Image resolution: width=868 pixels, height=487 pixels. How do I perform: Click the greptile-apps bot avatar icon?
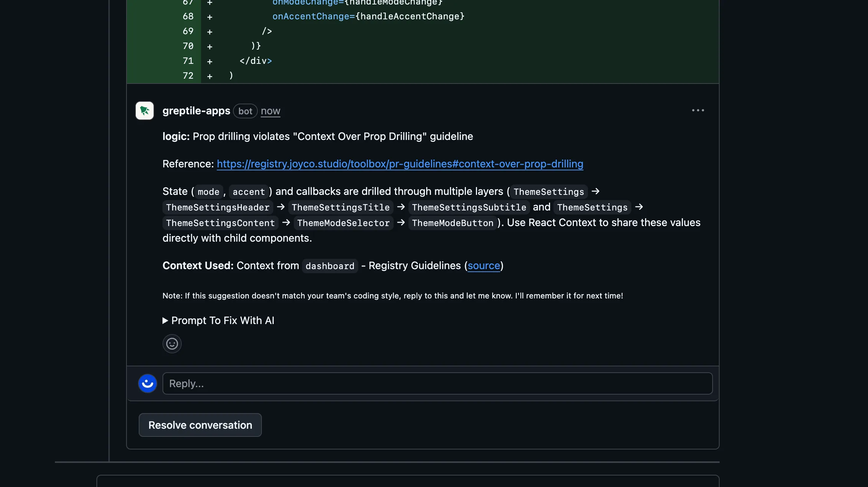145,111
